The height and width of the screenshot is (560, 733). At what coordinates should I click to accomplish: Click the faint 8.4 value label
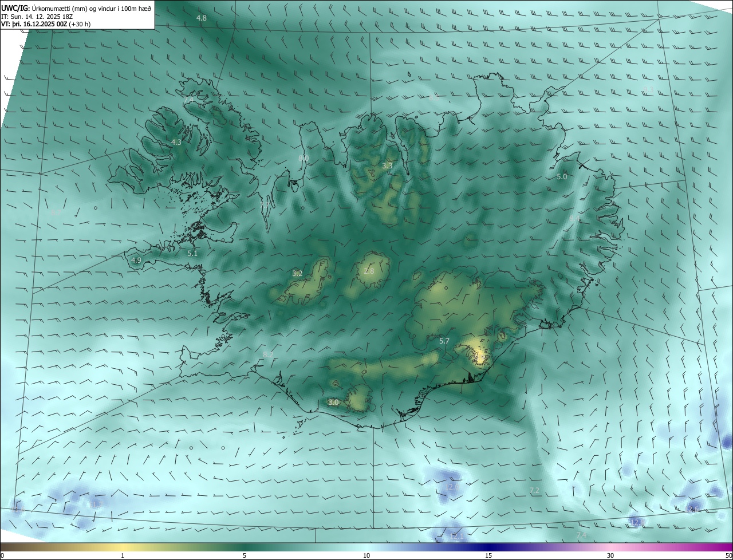[x=574, y=219]
